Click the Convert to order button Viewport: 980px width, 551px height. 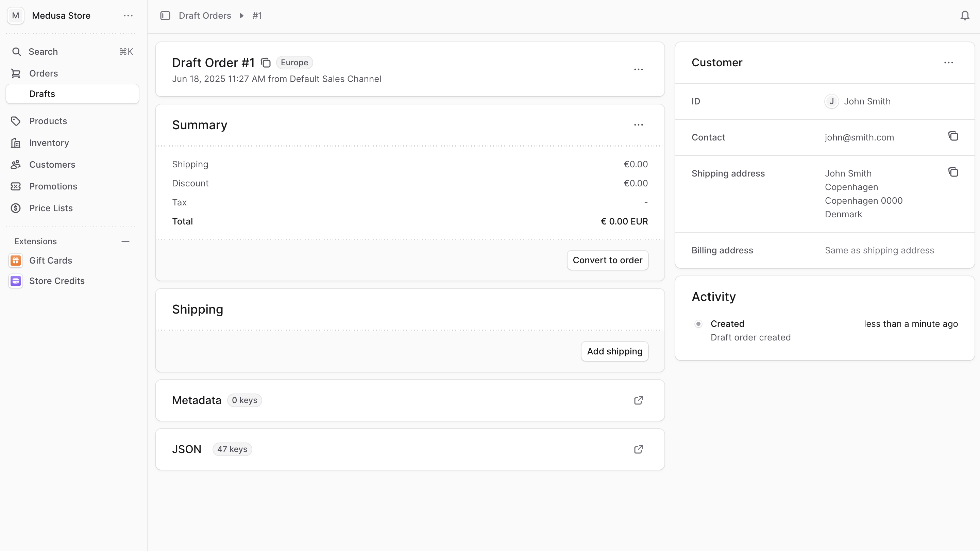click(x=607, y=260)
